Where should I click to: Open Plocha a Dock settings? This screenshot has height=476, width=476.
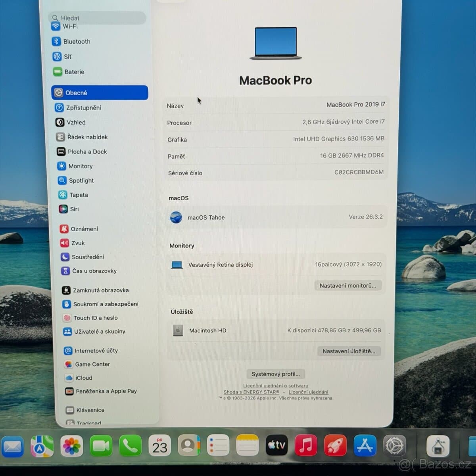point(82,152)
